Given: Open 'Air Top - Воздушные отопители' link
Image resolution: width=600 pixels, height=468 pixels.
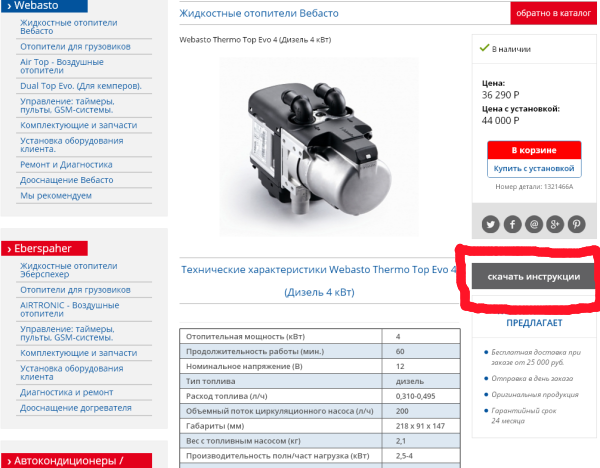Looking at the screenshot, I should (62, 66).
